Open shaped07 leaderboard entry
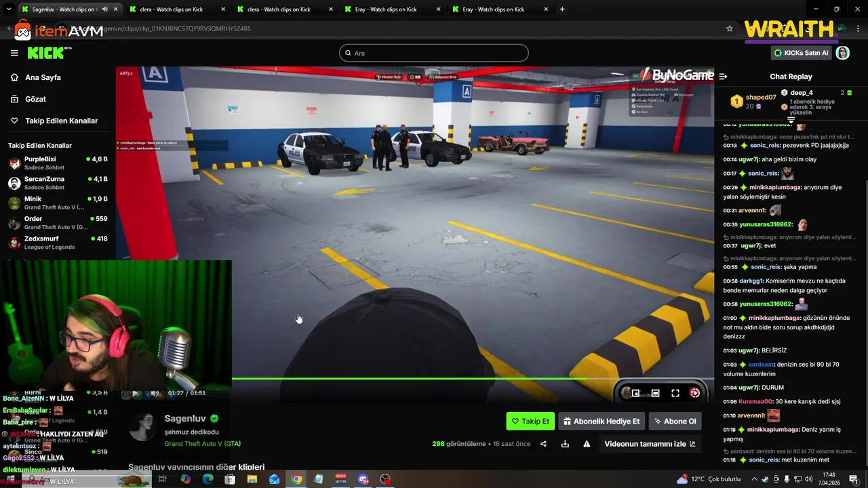This screenshot has height=488, width=868. click(x=753, y=102)
